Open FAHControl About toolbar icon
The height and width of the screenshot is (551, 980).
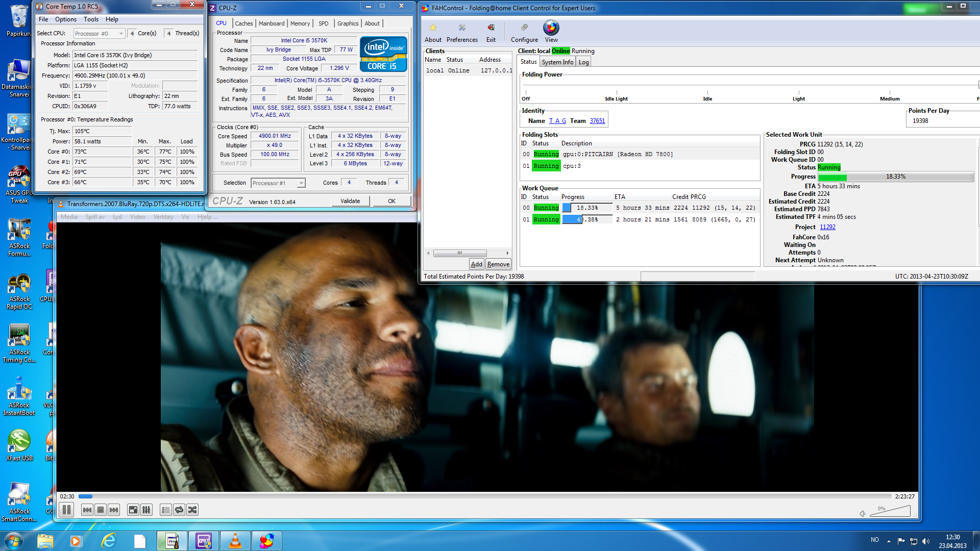click(x=433, y=33)
